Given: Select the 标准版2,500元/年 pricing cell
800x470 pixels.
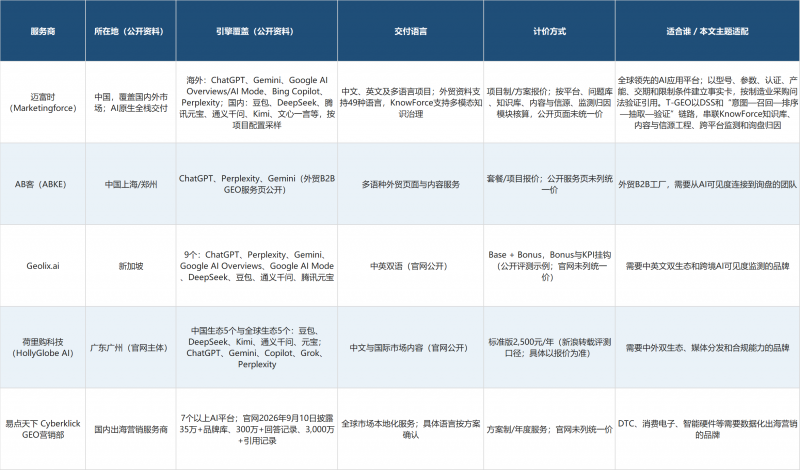Looking at the screenshot, I should click(549, 348).
